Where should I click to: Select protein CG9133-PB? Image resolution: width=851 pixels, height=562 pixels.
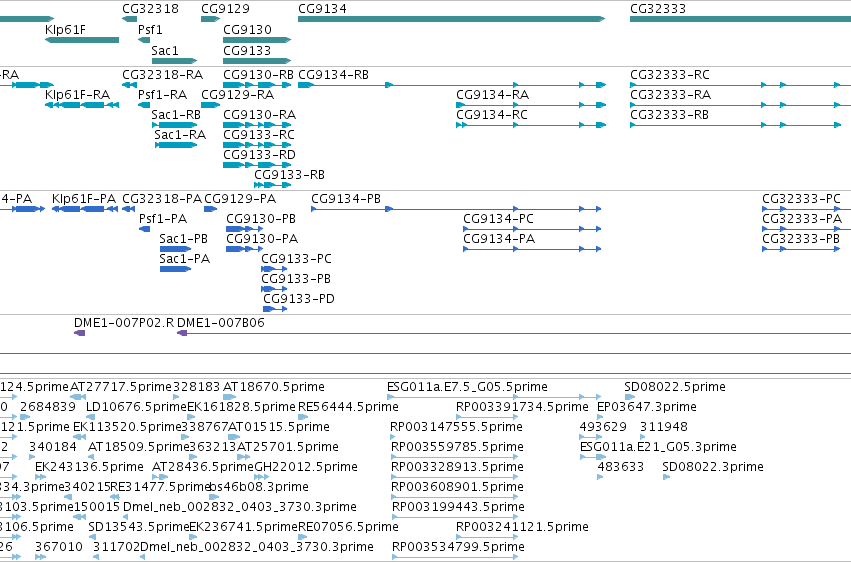pyautogui.click(x=274, y=289)
